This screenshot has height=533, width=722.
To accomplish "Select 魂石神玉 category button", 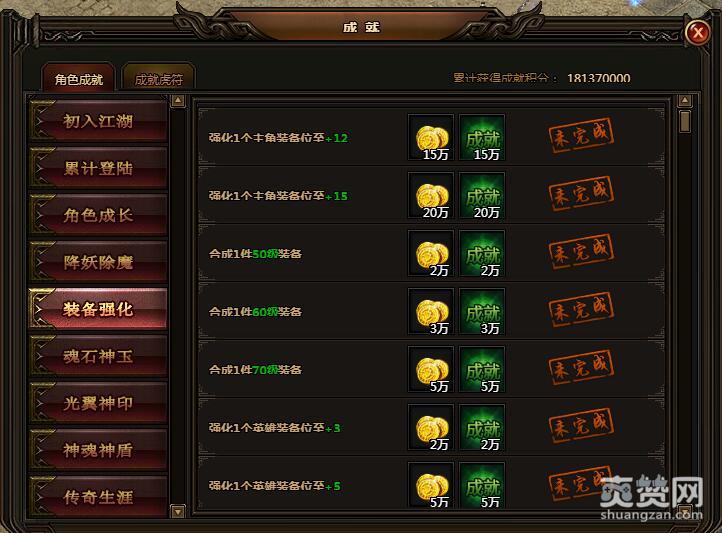I will click(98, 356).
